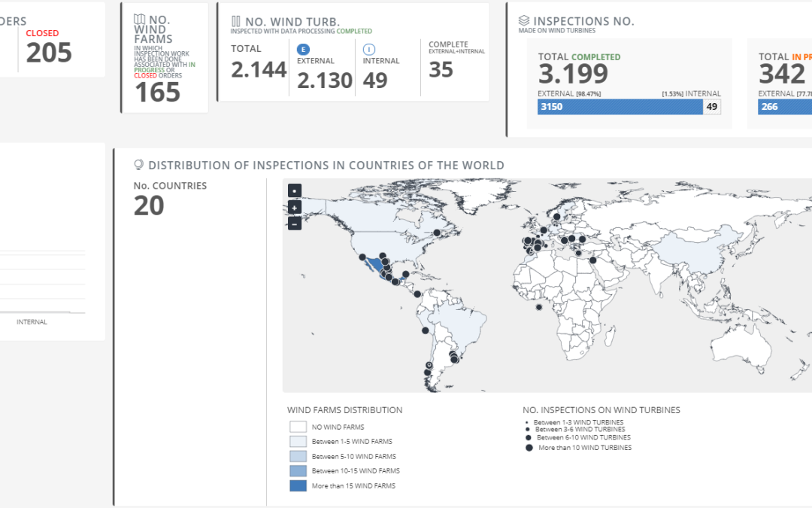
Task: Click the 'NO WIND FARMS' legend swatch
Action: click(x=298, y=427)
